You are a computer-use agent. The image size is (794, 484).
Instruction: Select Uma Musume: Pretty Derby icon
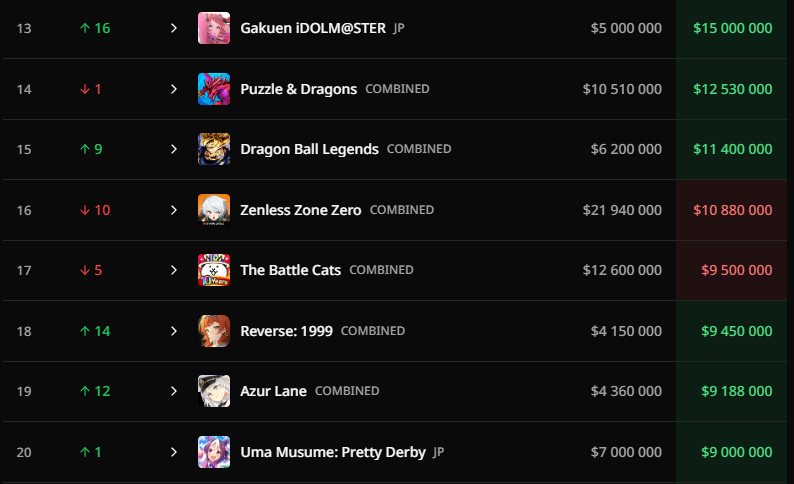pos(214,452)
